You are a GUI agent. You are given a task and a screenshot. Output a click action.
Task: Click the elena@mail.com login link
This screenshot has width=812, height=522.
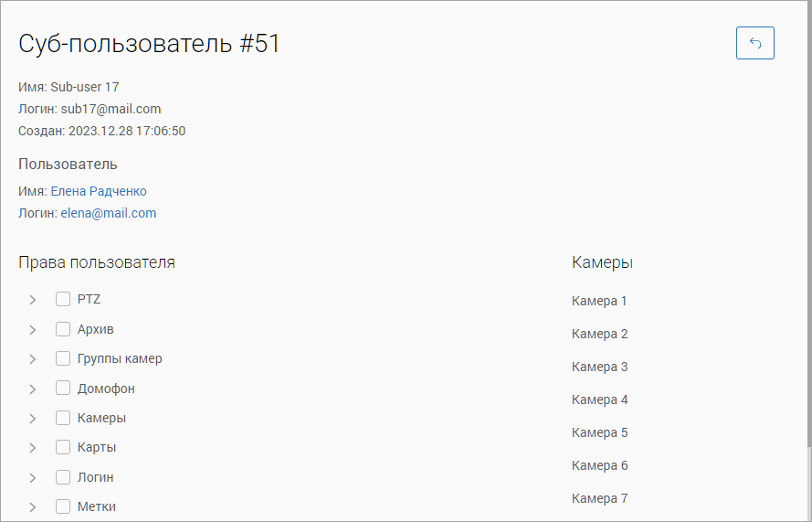pos(109,213)
